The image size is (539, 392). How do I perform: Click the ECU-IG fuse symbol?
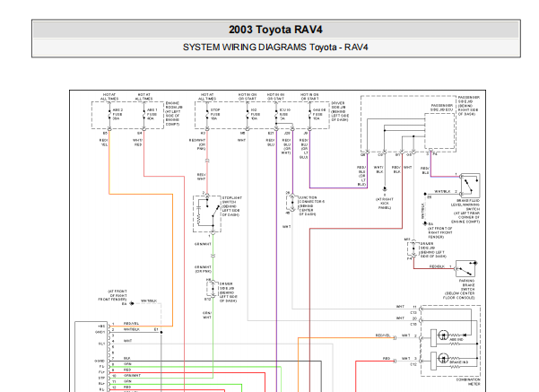click(276, 115)
